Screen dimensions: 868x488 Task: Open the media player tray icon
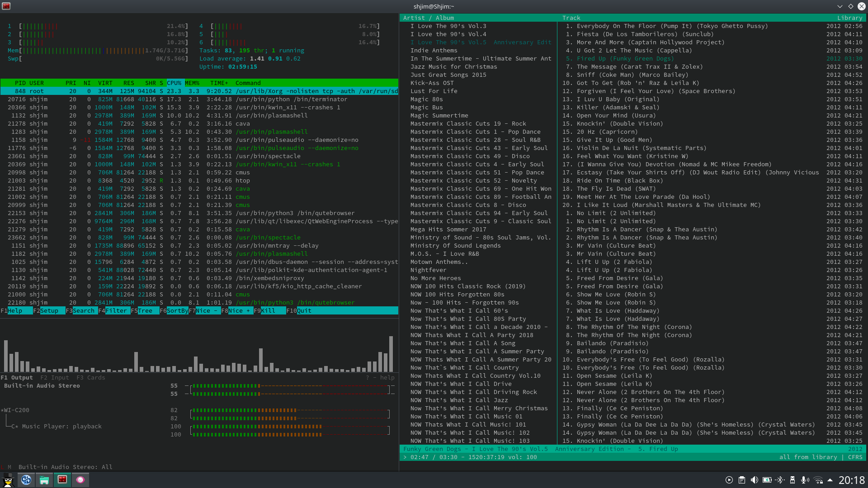(x=729, y=480)
